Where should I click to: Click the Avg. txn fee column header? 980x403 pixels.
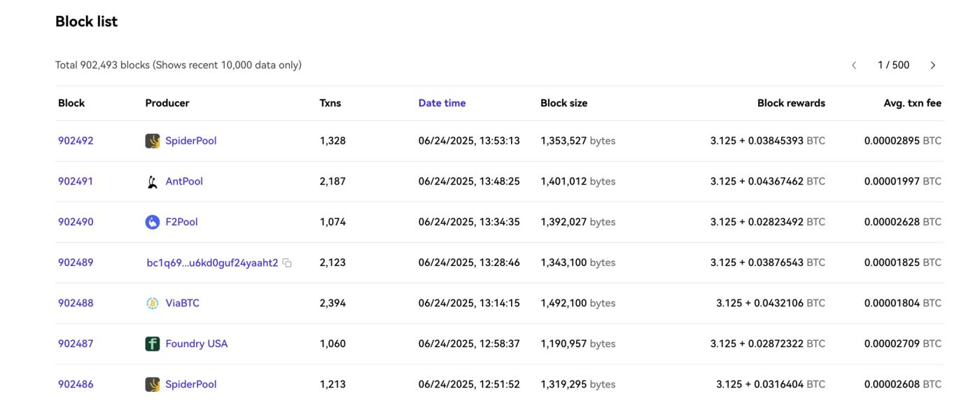913,103
